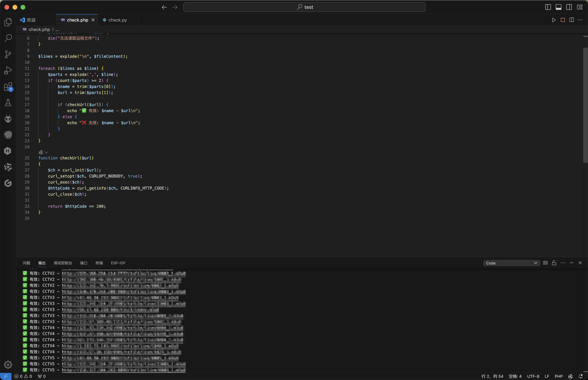Select the 输出 panel tab
This screenshot has height=380, width=588.
(x=42, y=263)
